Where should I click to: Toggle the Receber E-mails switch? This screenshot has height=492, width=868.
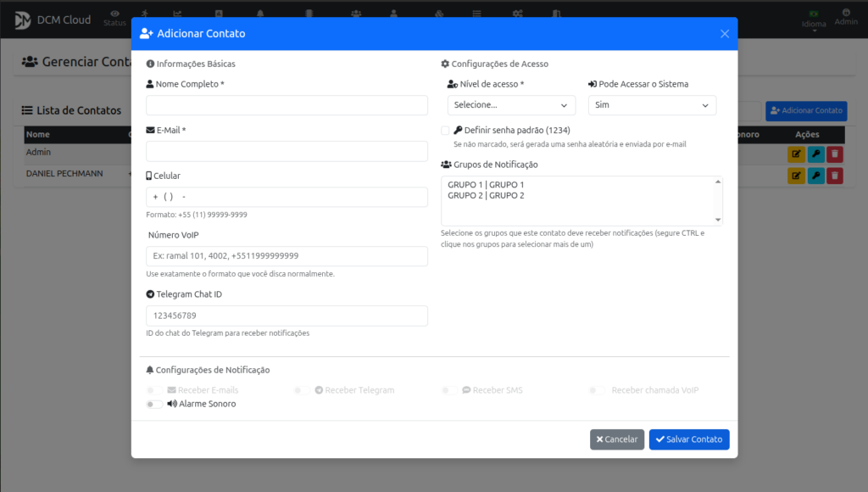[154, 390]
